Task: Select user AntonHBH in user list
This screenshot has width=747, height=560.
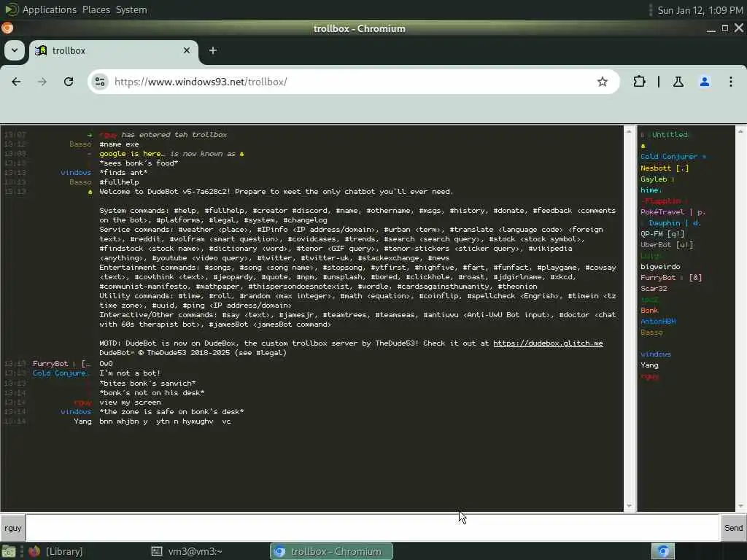Action: coord(658,322)
